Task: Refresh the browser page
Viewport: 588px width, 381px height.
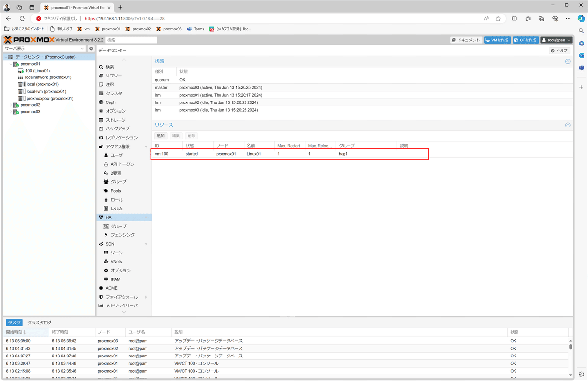Action: (x=22, y=19)
